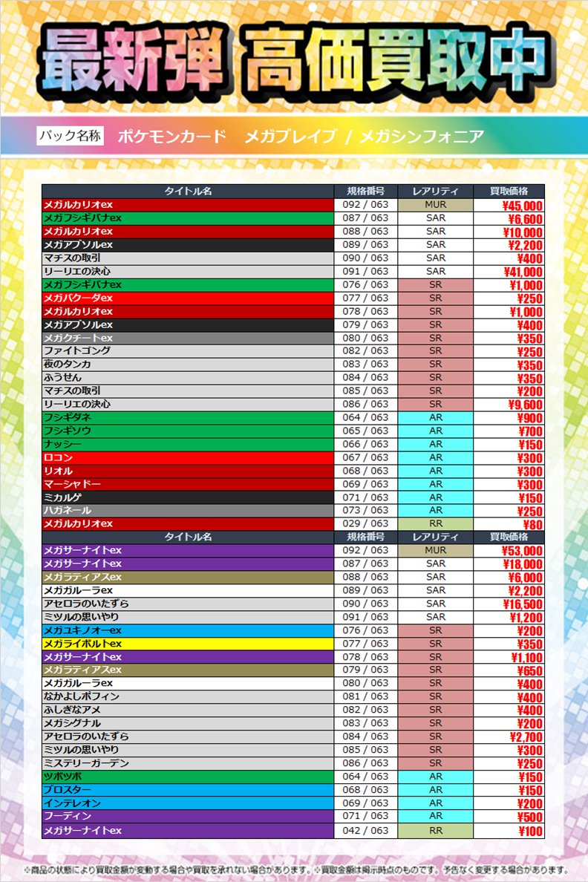Click the ¥1,100 price cell
The image size is (588, 882).
509,658
